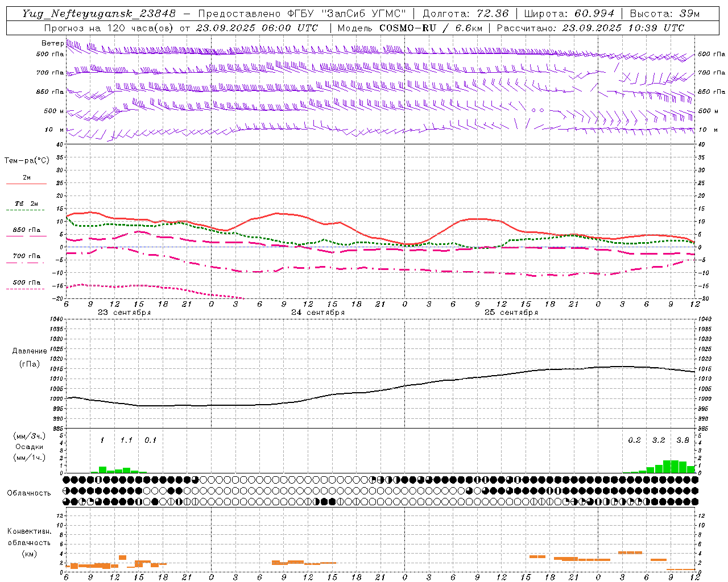Image resolution: width=728 pixels, height=582 pixels.
Task: Click the 25 сентября date label
Action: [x=511, y=313]
